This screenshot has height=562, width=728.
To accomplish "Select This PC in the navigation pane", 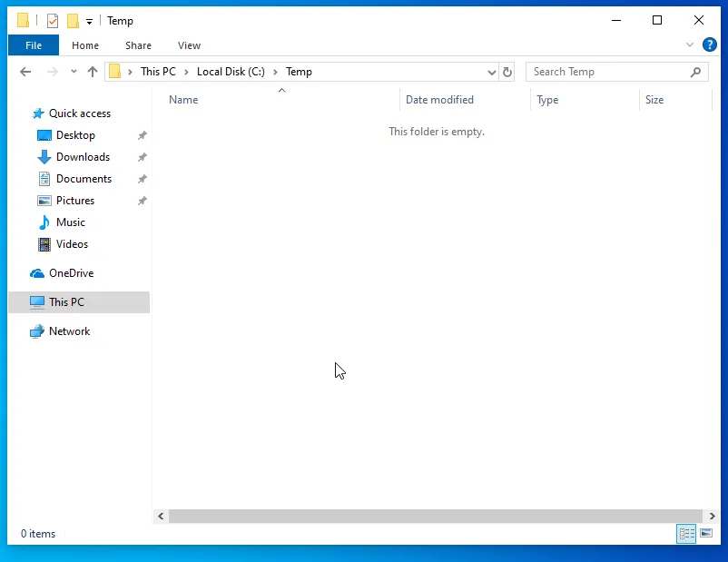I will (x=79, y=302).
